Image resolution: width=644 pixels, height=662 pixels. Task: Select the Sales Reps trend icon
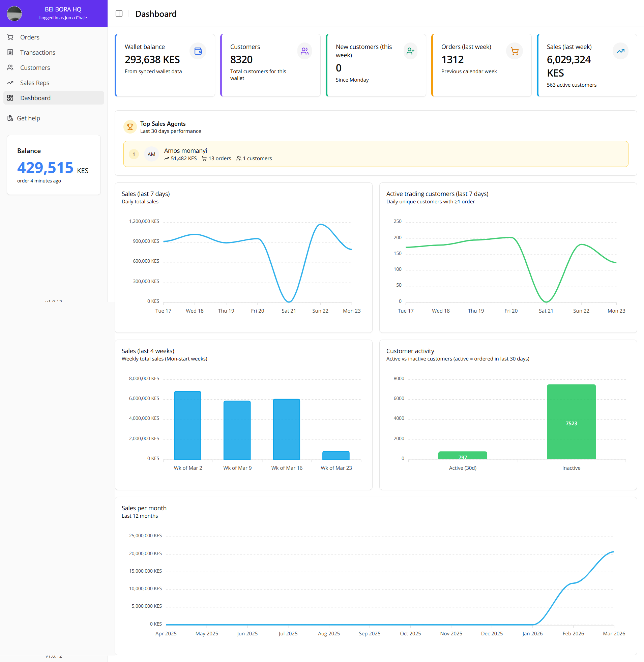click(x=10, y=83)
